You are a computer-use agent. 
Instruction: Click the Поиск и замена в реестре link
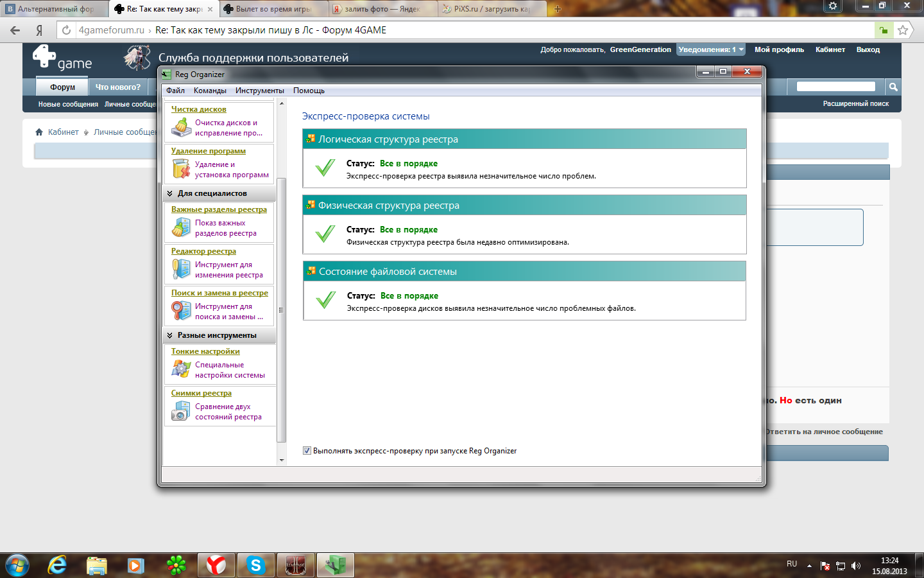pos(219,293)
